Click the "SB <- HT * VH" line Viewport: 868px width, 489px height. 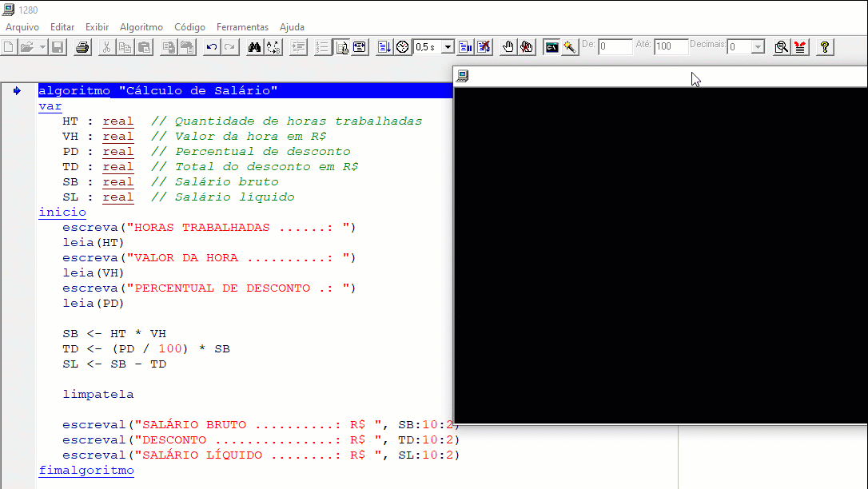pyautogui.click(x=114, y=333)
